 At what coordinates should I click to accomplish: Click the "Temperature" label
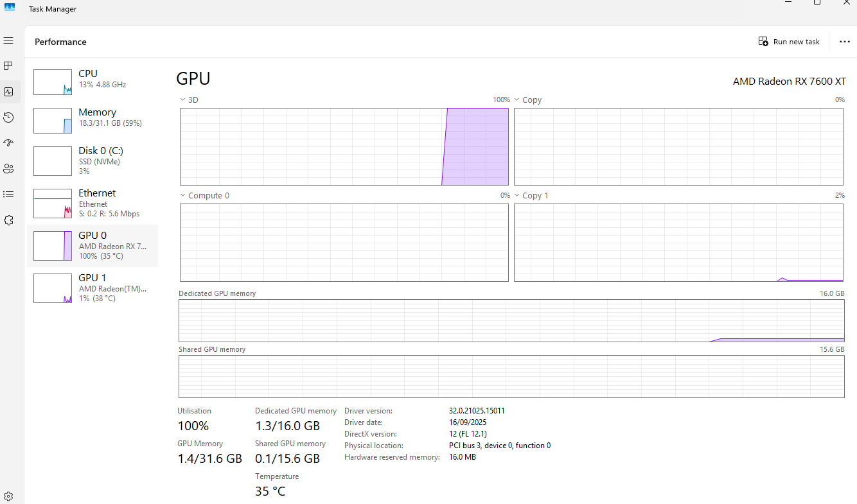pos(277,476)
